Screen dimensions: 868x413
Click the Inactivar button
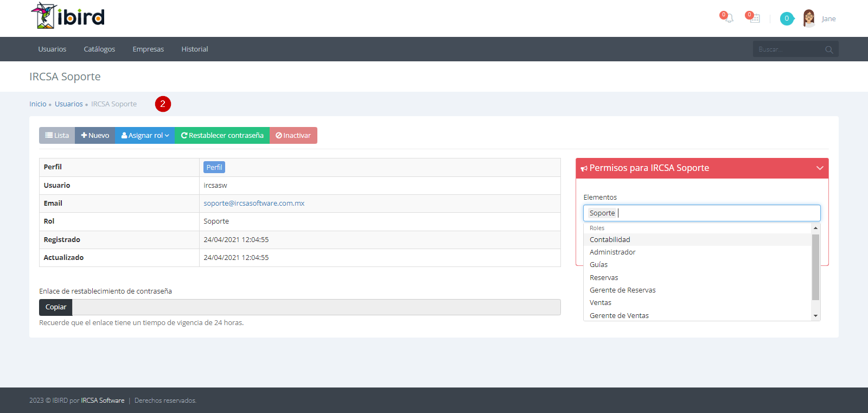293,136
